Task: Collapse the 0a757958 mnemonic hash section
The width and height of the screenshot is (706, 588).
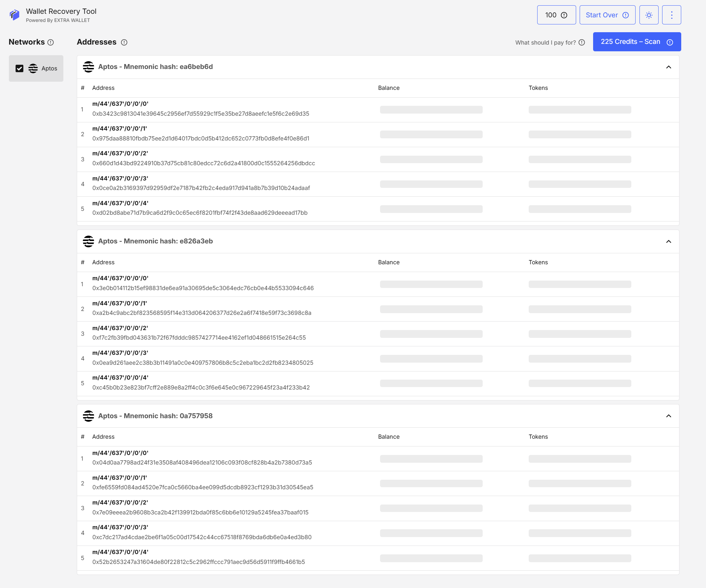Action: [x=668, y=416]
